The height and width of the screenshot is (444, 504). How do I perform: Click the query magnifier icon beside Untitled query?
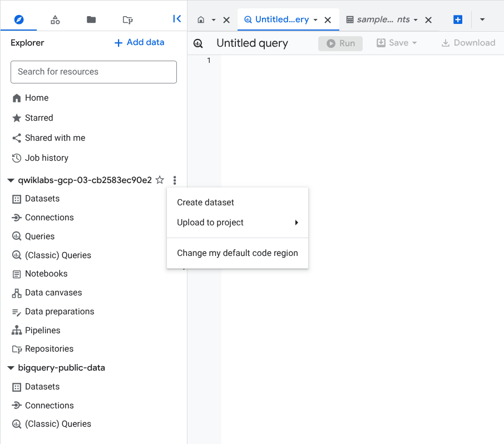pyautogui.click(x=198, y=43)
